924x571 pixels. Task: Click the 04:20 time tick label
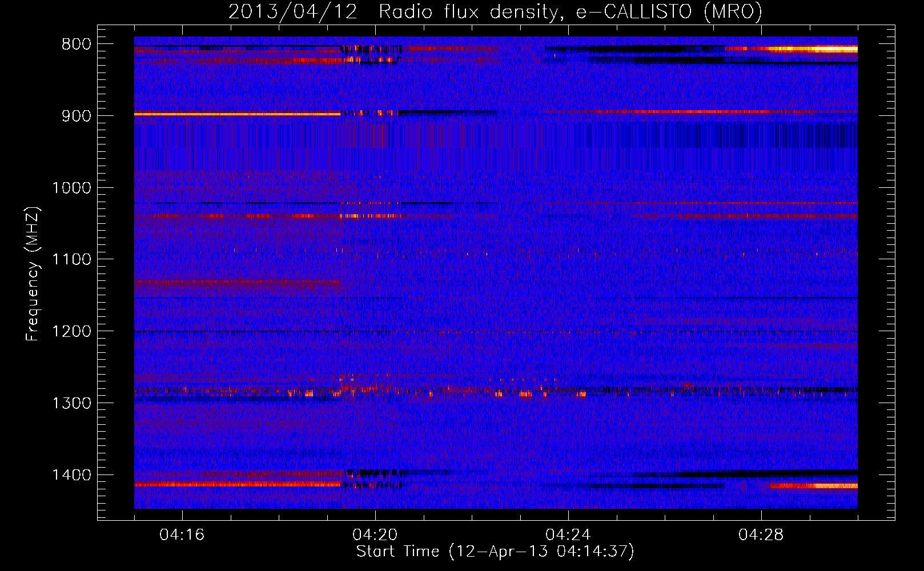click(x=375, y=535)
